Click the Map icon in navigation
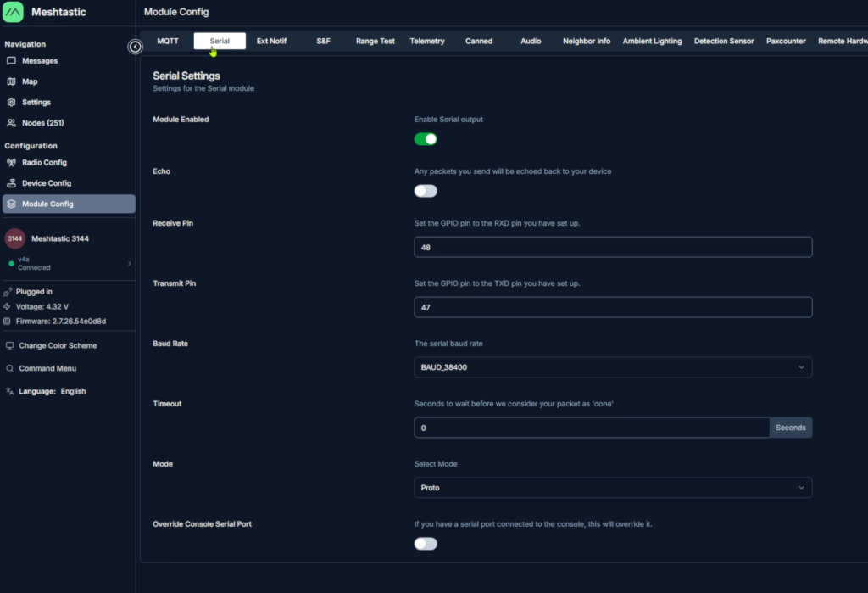Screen dimensions: 868x593 [11, 81]
